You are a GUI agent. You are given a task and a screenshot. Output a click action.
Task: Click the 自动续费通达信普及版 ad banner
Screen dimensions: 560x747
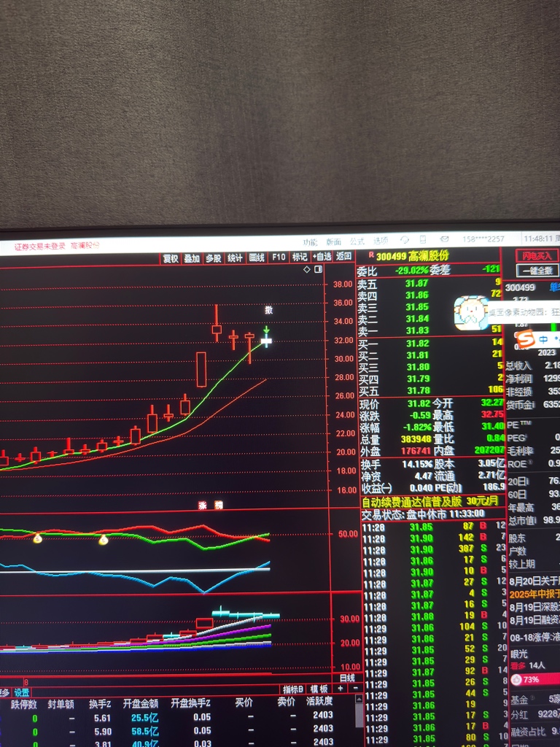pyautogui.click(x=430, y=501)
